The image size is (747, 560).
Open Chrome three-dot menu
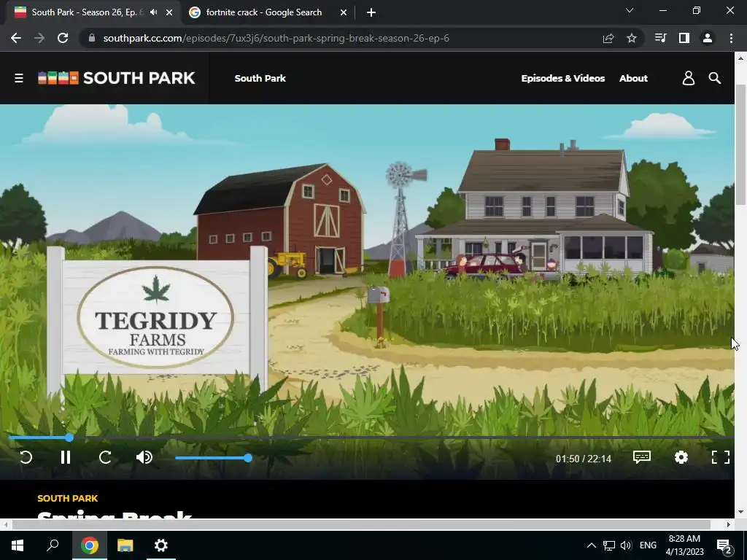point(731,38)
